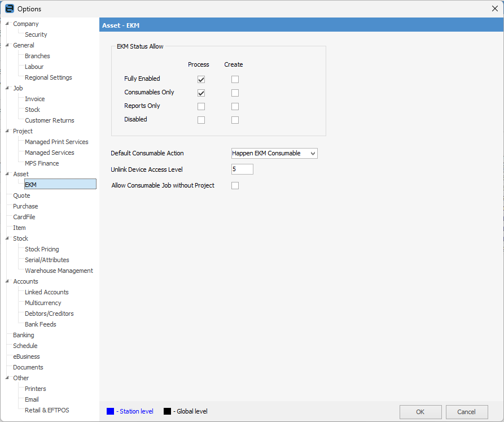The height and width of the screenshot is (422, 504).
Task: Collapse the Accounts tree node arrow
Action: click(7, 281)
